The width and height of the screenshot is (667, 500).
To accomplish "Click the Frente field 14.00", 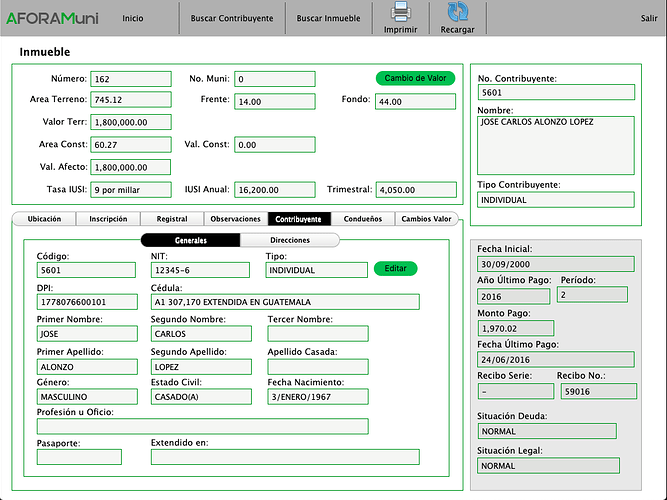I will click(275, 102).
